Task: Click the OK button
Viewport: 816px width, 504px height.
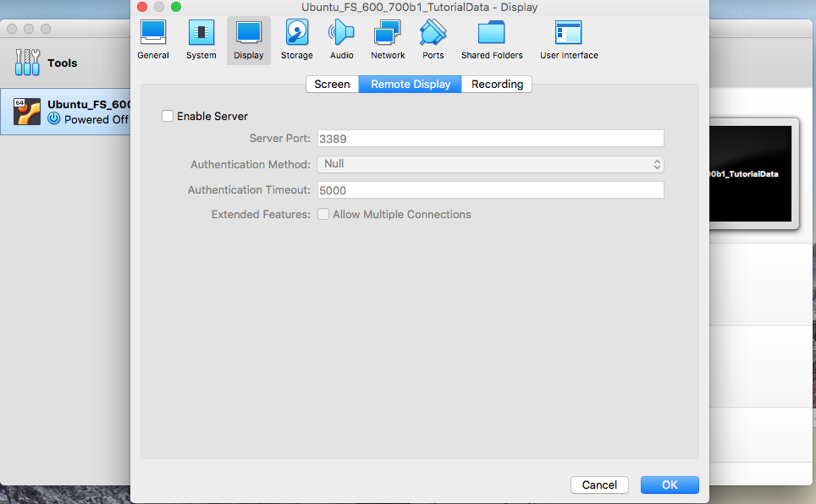Action: coord(670,485)
